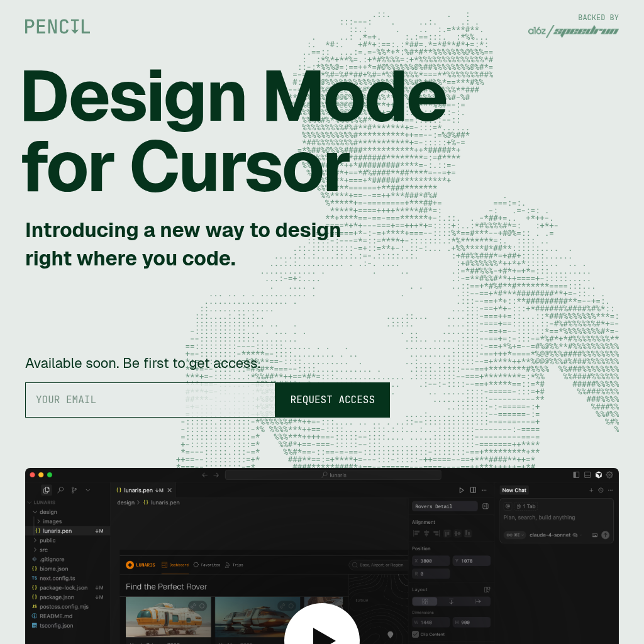Open the Favorites tab in Lunaris design
644x644 pixels.
(x=206, y=565)
